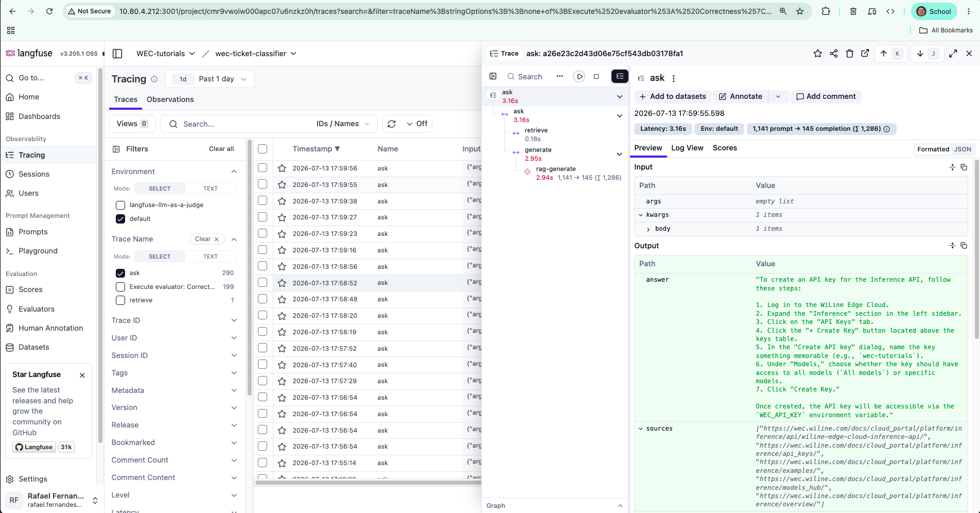Uncheck the ask trace name filter
Viewport: 980px width, 513px height.
pyautogui.click(x=120, y=273)
